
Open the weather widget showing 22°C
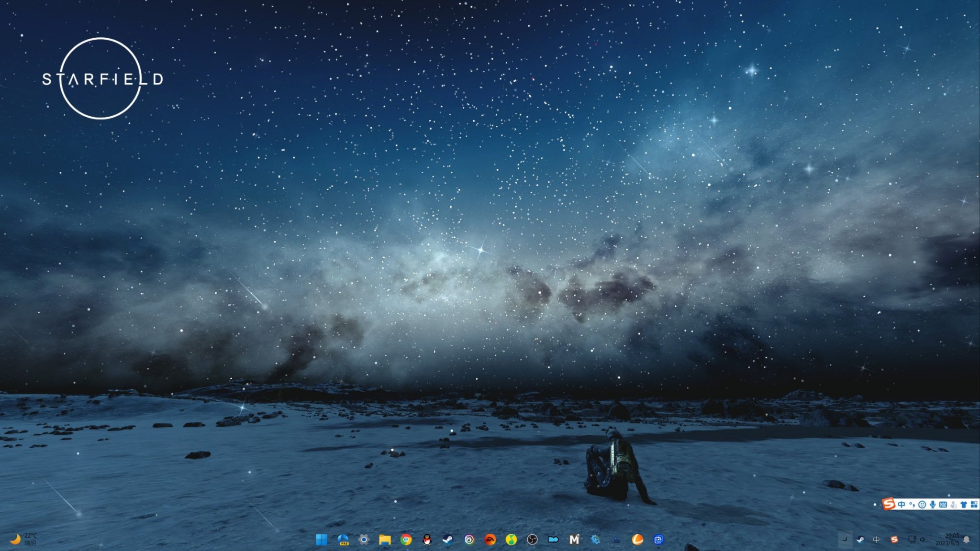(x=23, y=539)
